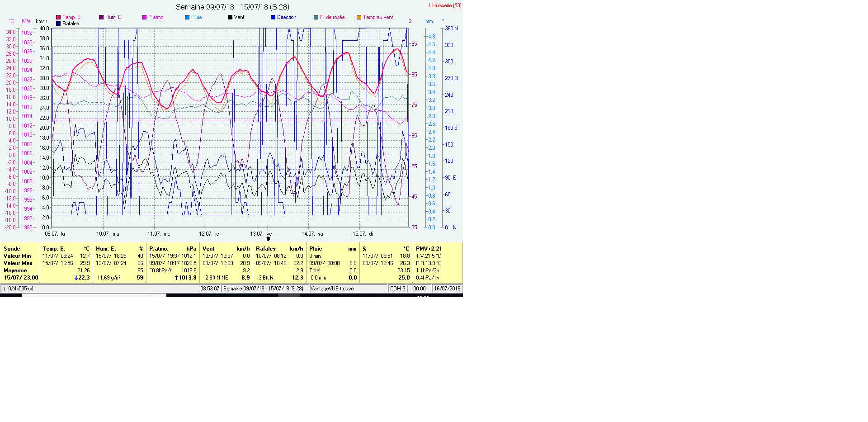Select the 'Direction' legend label
The height and width of the screenshot is (422, 868).
(x=287, y=17)
